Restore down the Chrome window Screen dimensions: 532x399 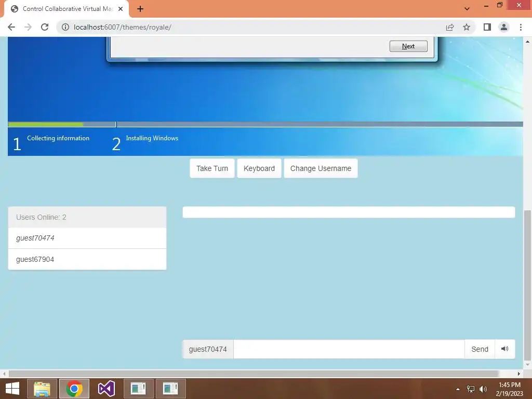coord(499,5)
